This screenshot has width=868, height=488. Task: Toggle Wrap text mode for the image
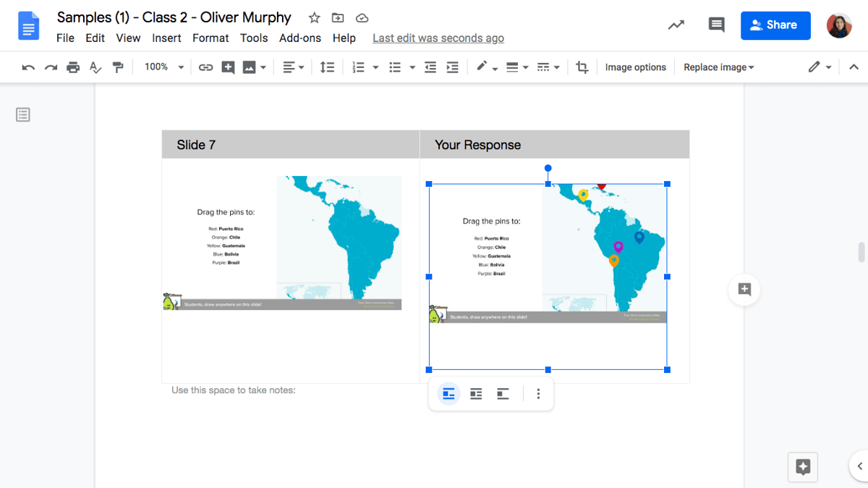pyautogui.click(x=475, y=393)
